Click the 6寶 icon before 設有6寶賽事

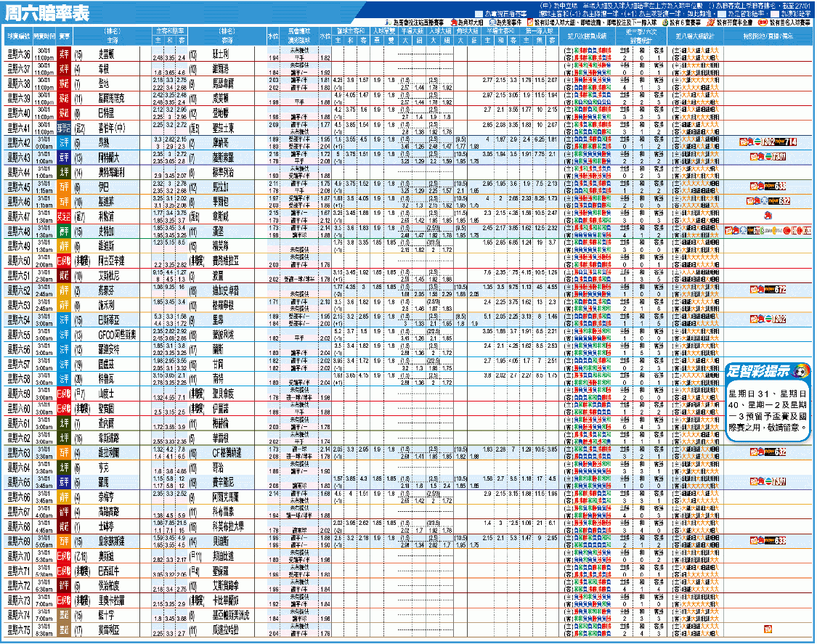(665, 23)
